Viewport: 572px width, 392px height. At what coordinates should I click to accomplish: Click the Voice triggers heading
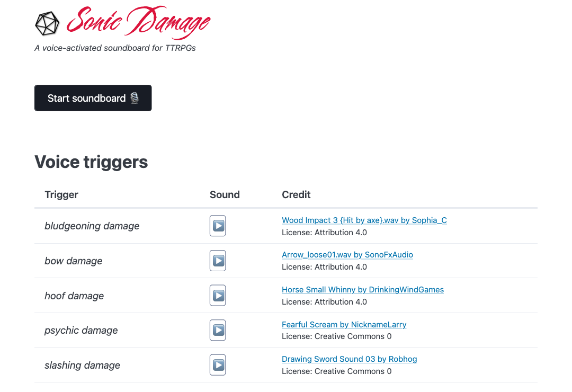click(91, 162)
